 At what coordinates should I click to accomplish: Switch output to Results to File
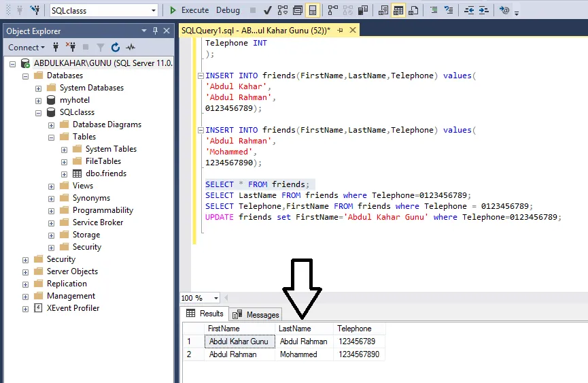(x=413, y=10)
